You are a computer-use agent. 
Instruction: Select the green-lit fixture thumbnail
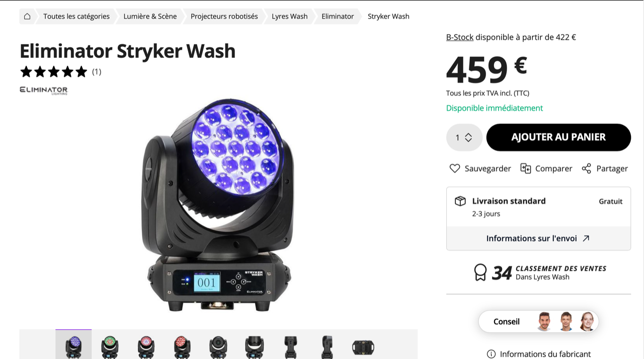click(x=110, y=346)
